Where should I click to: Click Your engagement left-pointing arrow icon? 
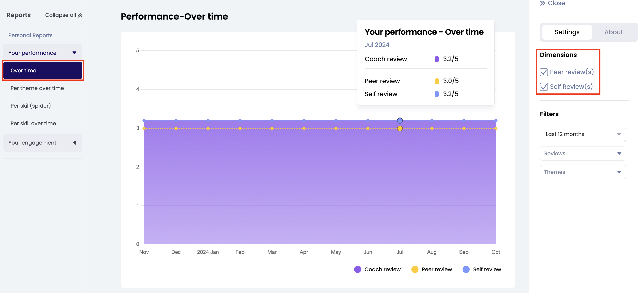(x=74, y=143)
